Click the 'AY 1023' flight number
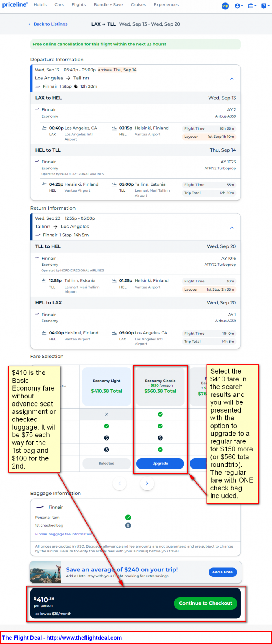 click(x=228, y=162)
